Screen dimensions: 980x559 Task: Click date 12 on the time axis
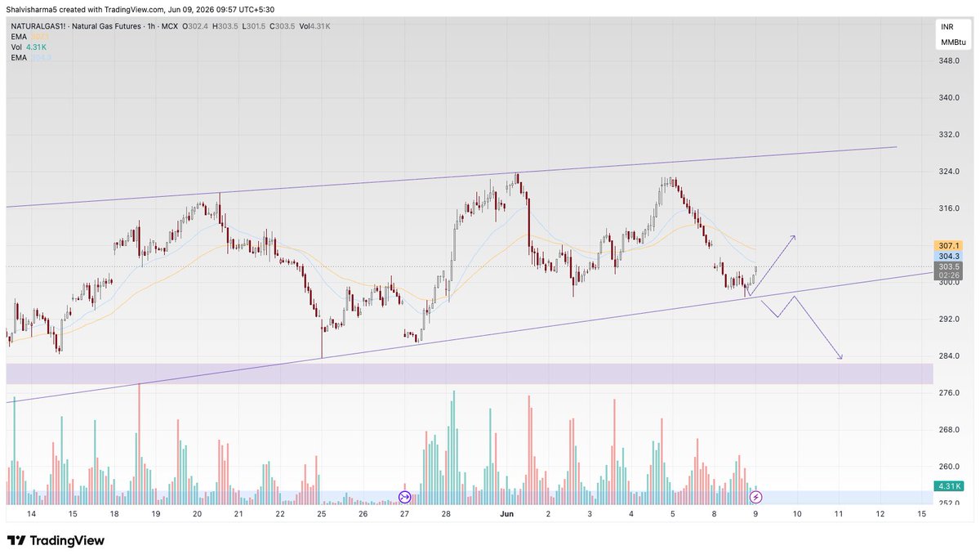(880, 514)
